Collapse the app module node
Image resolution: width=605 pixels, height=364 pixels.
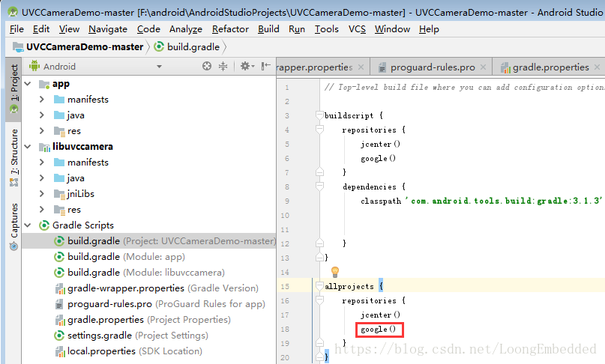pyautogui.click(x=28, y=84)
